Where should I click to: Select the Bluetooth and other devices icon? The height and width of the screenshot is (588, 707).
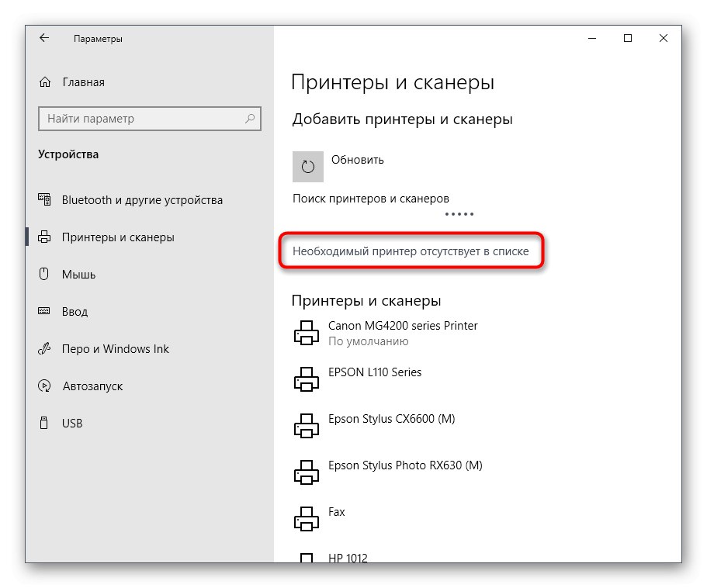[43, 199]
